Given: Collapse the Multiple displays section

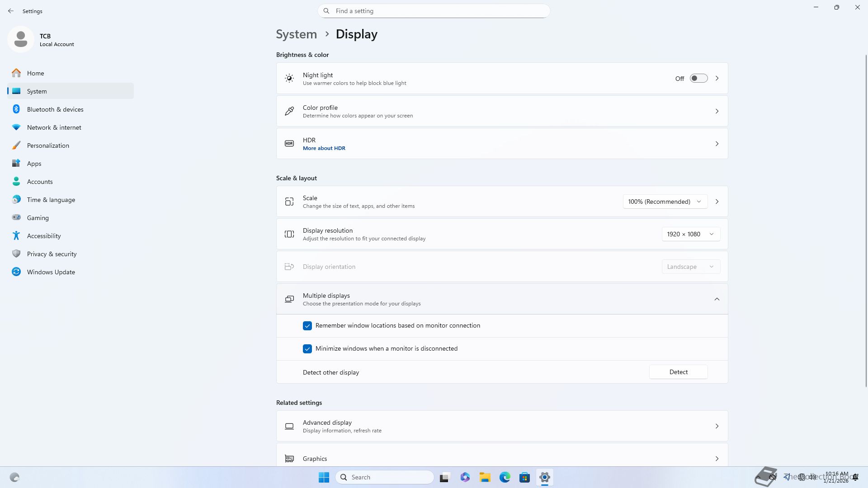Looking at the screenshot, I should tap(717, 299).
